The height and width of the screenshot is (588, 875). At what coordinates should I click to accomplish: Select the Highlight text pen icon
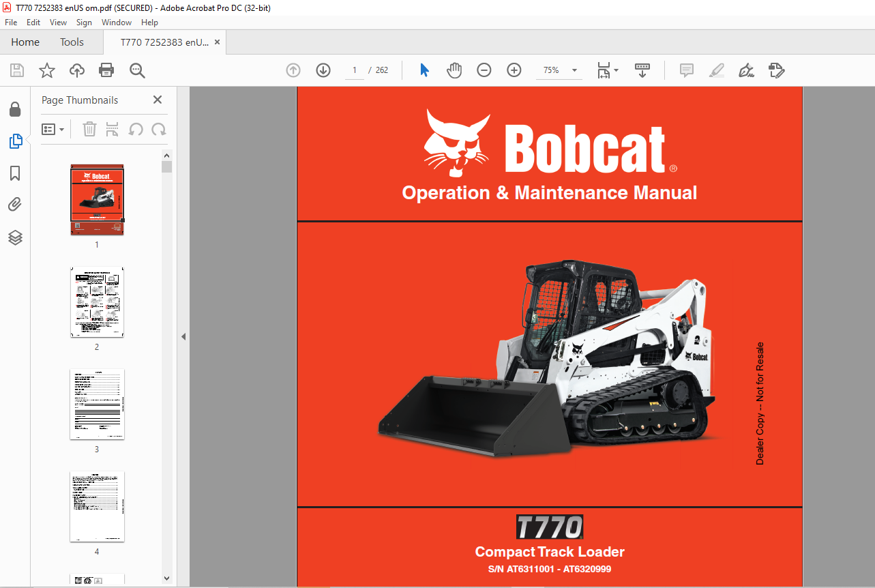(x=716, y=70)
